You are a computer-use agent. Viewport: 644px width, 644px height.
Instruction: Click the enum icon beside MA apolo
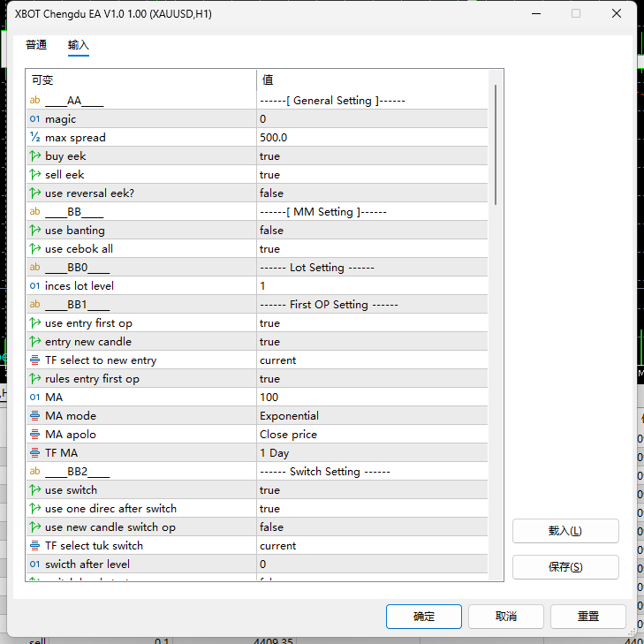click(35, 434)
